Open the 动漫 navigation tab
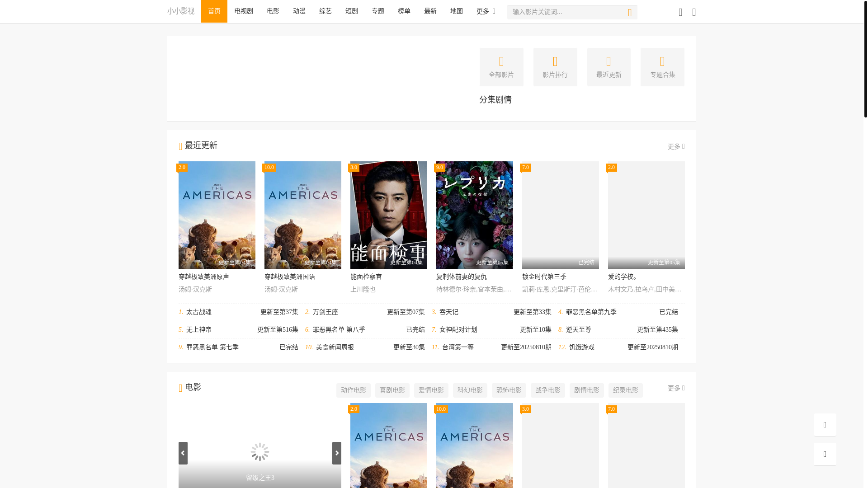The width and height of the screenshot is (868, 488). tap(299, 11)
